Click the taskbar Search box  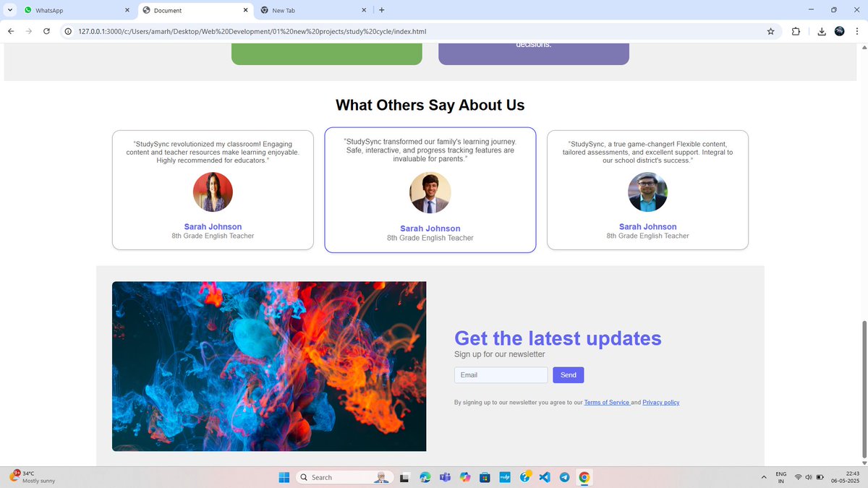pyautogui.click(x=345, y=477)
